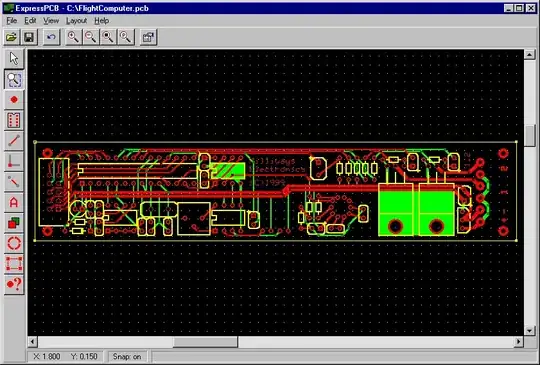Click the vertical scrollbar up arrow
The width and height of the screenshot is (540, 365).
point(529,54)
